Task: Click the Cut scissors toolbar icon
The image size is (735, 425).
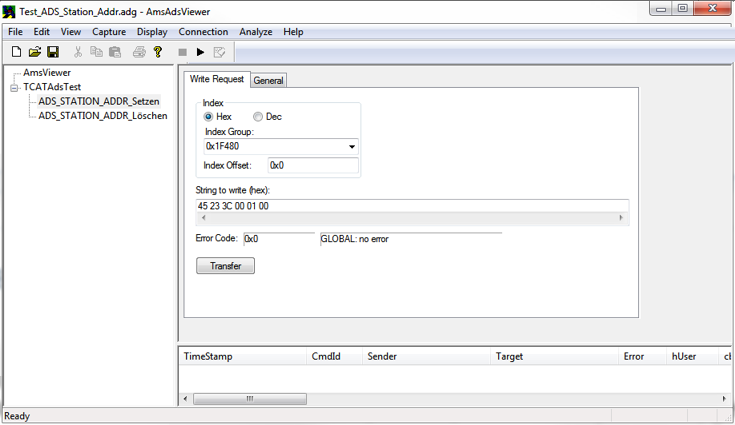Action: click(78, 52)
